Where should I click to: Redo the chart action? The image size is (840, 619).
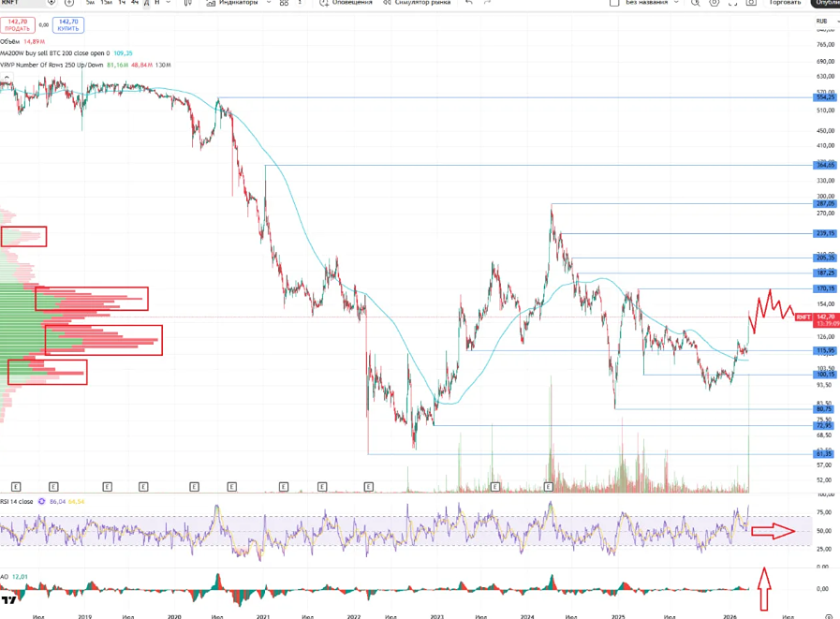(487, 2)
